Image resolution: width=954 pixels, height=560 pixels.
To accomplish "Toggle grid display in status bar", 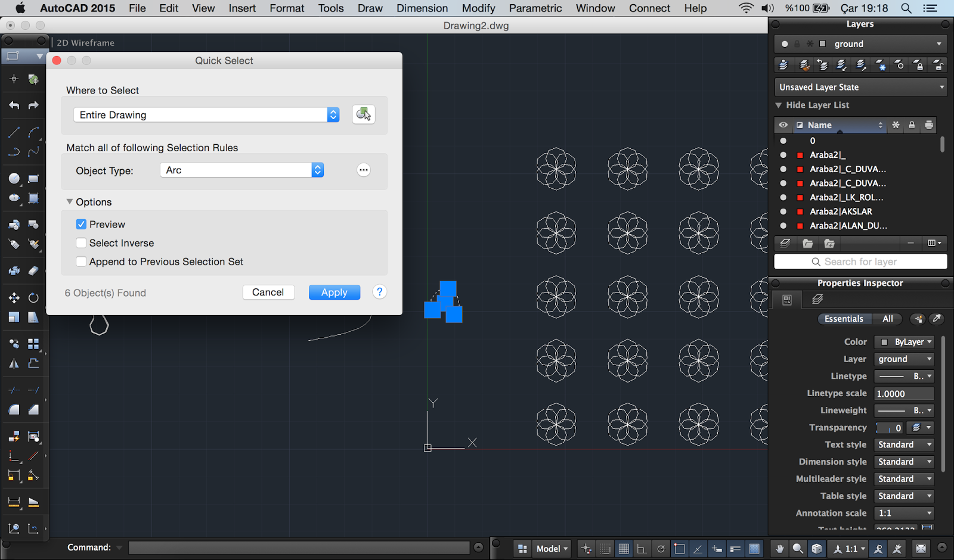I will click(624, 549).
